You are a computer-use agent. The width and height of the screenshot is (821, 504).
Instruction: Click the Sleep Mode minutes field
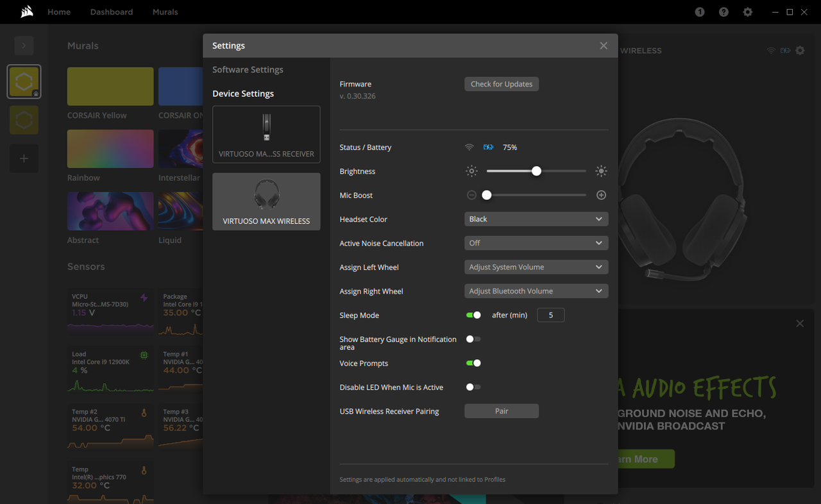pyautogui.click(x=550, y=315)
